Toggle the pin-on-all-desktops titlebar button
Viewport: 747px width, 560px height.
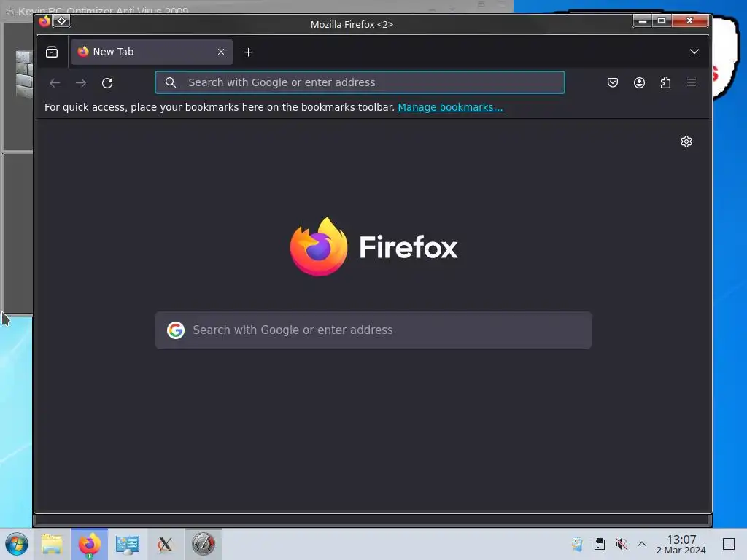tap(61, 21)
